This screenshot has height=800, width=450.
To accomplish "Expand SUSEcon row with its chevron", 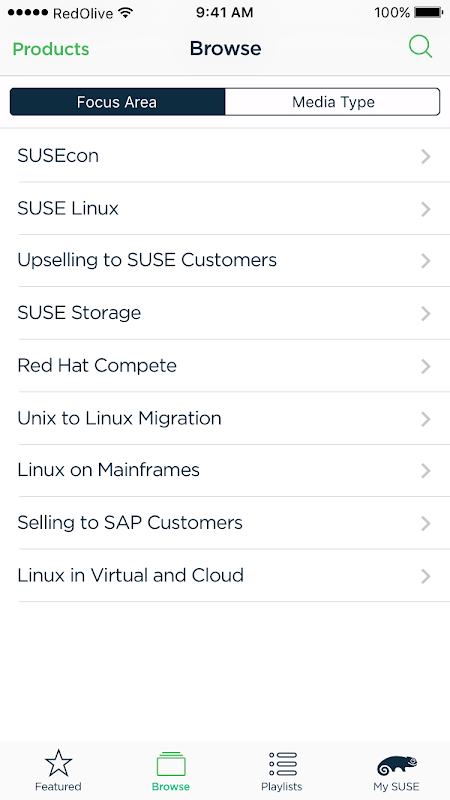I will pos(426,157).
